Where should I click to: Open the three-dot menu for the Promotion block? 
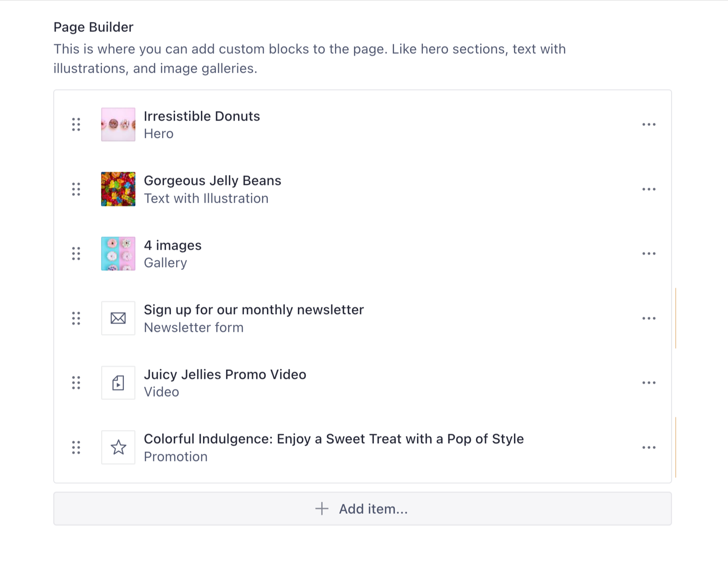click(x=649, y=447)
